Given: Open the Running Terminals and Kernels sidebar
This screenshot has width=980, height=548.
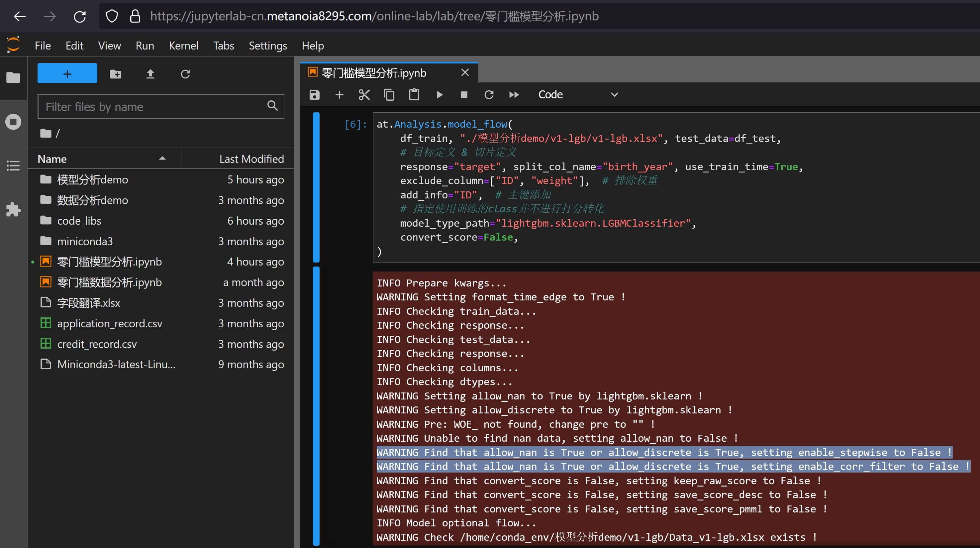Looking at the screenshot, I should click(x=13, y=122).
